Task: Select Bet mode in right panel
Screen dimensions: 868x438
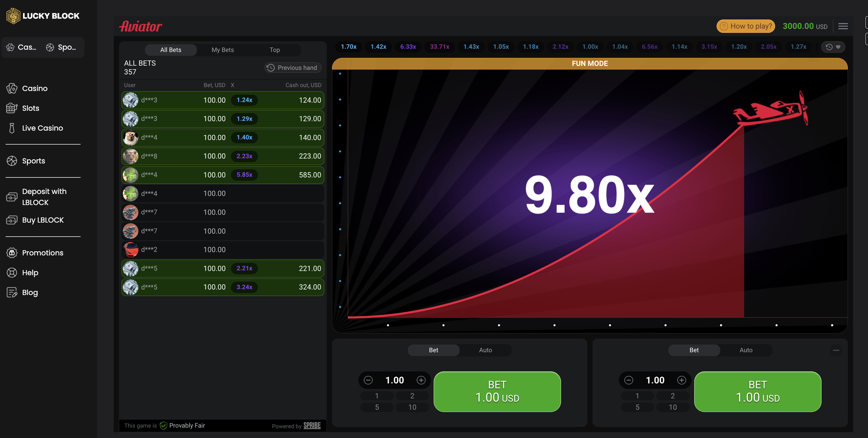Action: [x=694, y=350]
